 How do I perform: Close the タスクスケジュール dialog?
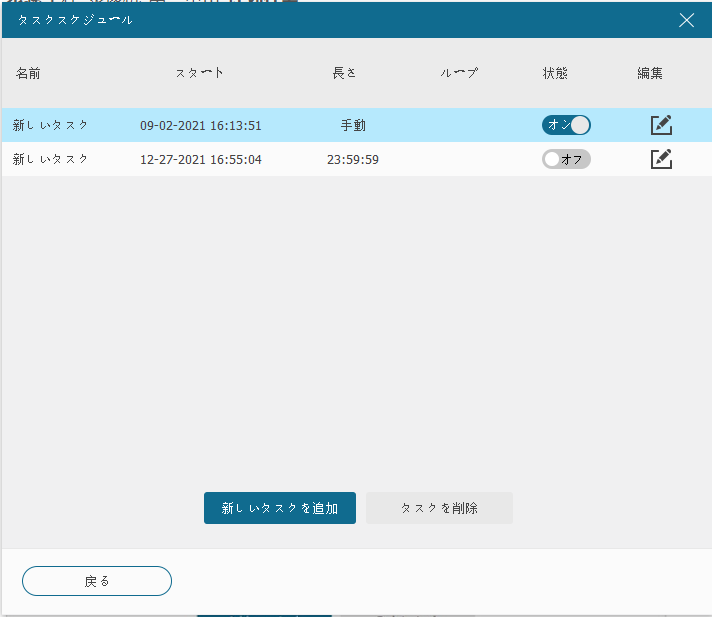(x=686, y=20)
